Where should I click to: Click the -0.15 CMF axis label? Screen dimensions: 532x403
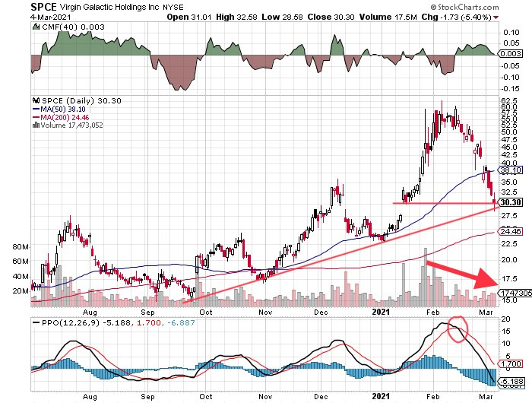click(x=510, y=88)
